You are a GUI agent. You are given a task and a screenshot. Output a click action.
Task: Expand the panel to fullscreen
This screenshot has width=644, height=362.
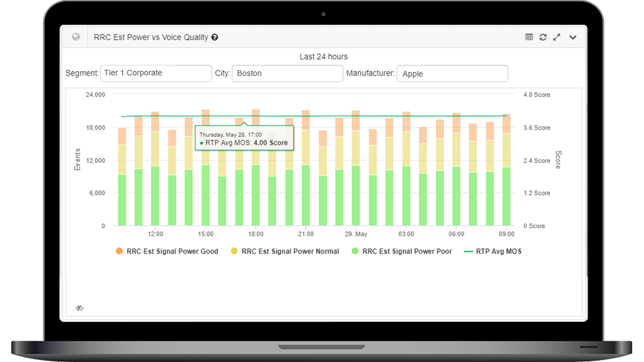[x=557, y=37]
